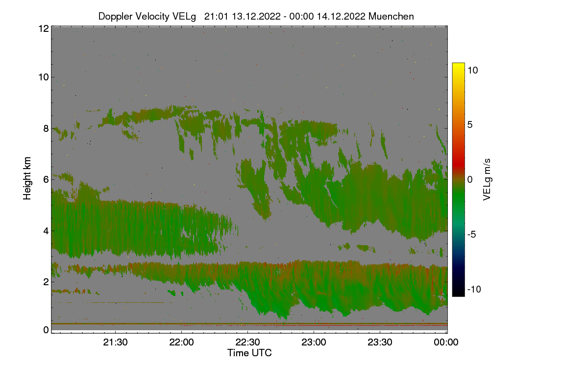The height and width of the screenshot is (392, 588).
Task: Click the 'VELg m/s' colorbar label
Action: click(487, 179)
